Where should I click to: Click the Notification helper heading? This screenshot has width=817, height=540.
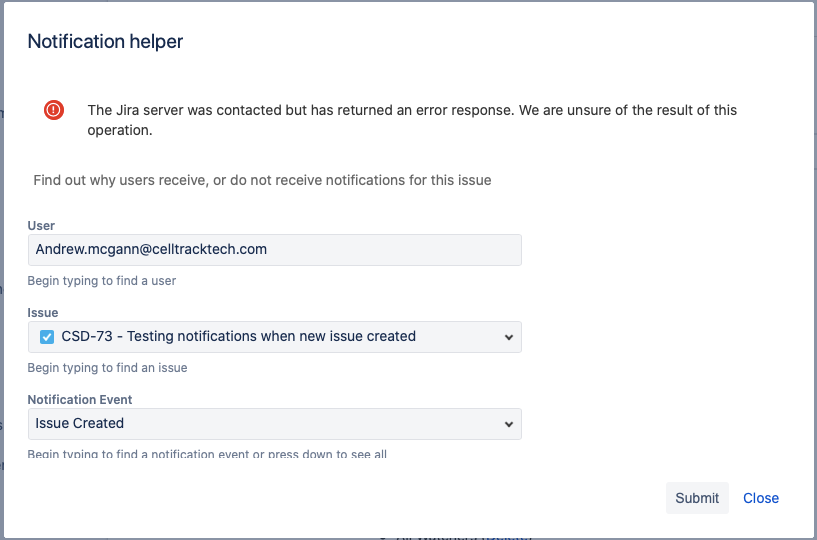105,41
